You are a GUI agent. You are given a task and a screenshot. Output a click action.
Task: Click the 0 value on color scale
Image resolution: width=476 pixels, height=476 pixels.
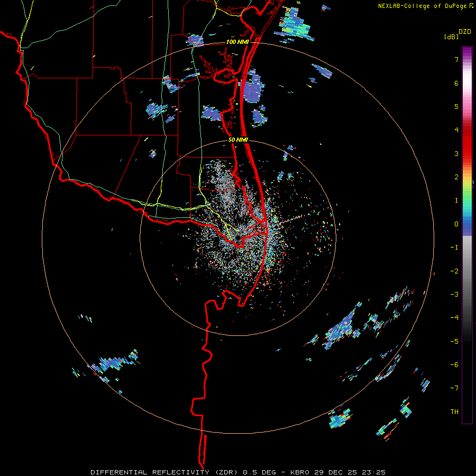[x=456, y=224]
